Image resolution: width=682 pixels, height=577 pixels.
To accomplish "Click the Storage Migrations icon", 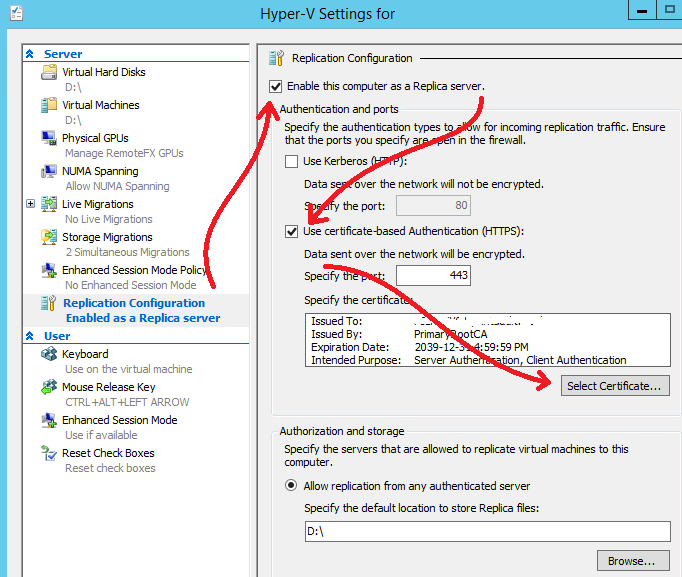I will 49,237.
